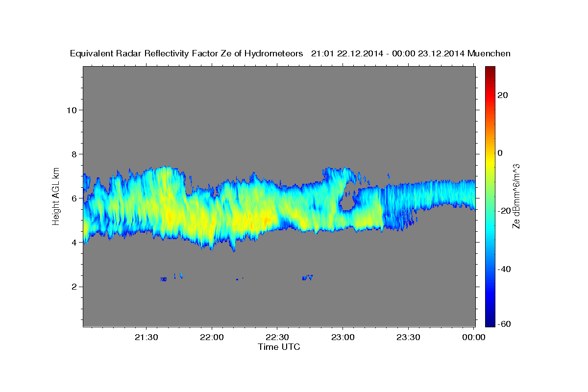Click the 'Ze dBmm^6/m^3' colorbar unit label
This screenshot has width=588, height=392.
[516, 196]
